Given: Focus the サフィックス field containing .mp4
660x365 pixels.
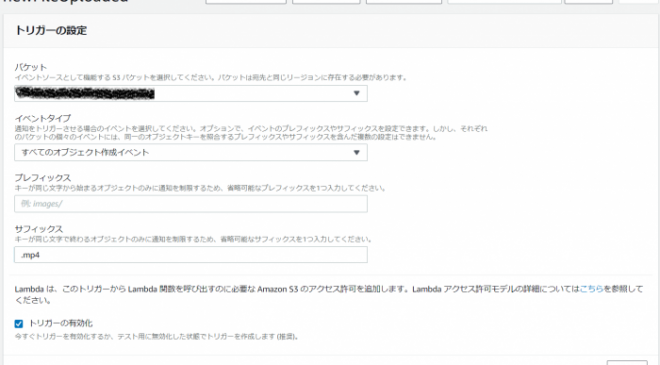Looking at the screenshot, I should coord(191,255).
